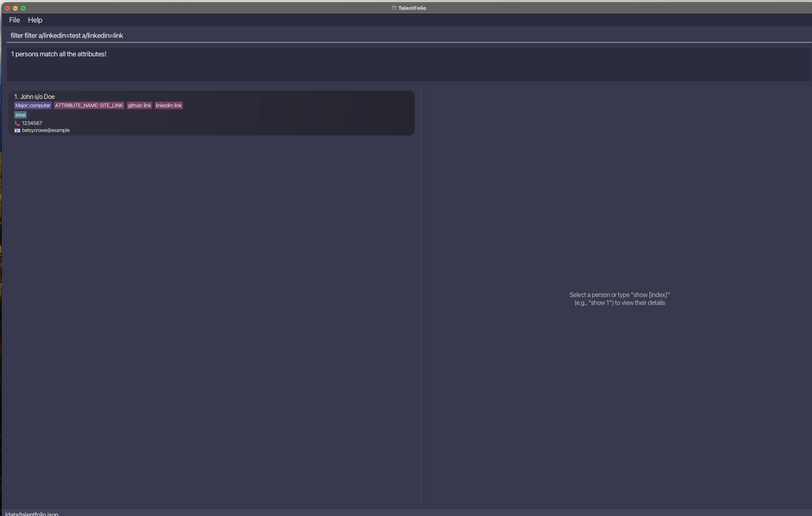Image resolution: width=812 pixels, height=516 pixels.
Task: Click the TalentFolio title bar icon
Action: click(x=394, y=8)
